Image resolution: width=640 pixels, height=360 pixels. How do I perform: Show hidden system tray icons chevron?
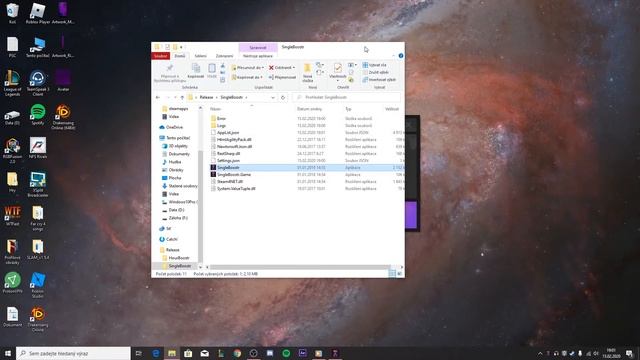click(540, 353)
